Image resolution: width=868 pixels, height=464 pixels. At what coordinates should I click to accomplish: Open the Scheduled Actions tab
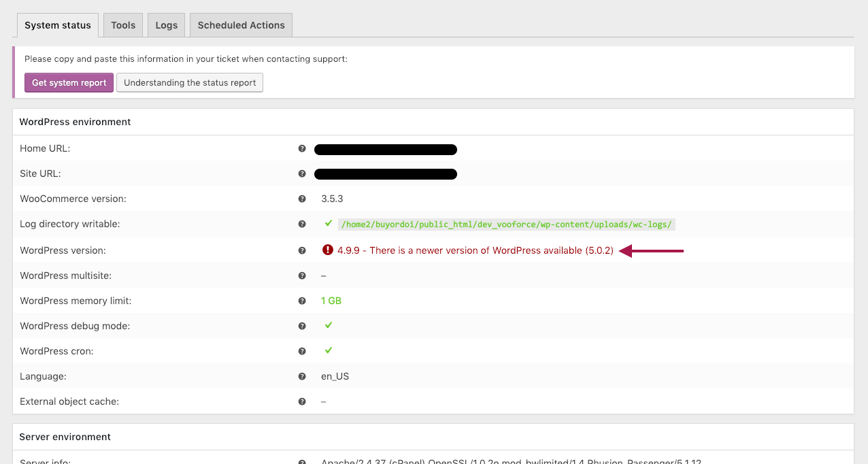(x=241, y=25)
